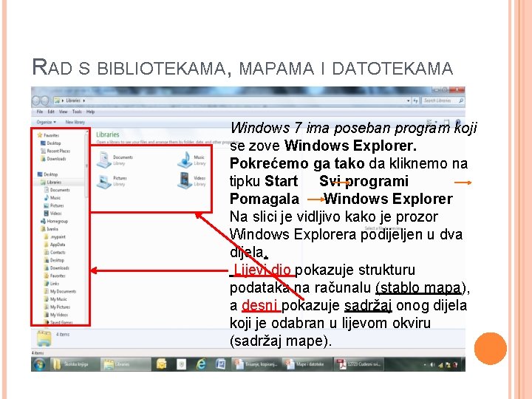Switch to Libraries taskbar button

pos(125,364)
